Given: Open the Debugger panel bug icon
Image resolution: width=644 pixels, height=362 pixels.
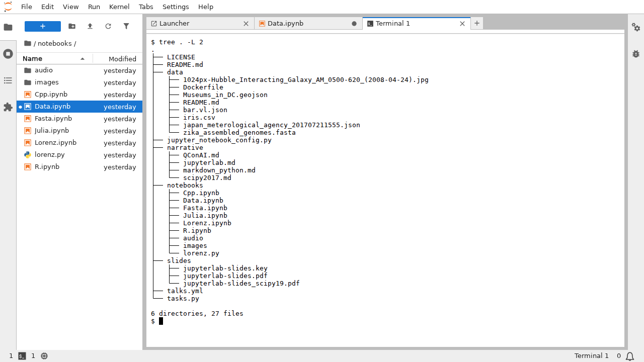Looking at the screenshot, I should (636, 54).
